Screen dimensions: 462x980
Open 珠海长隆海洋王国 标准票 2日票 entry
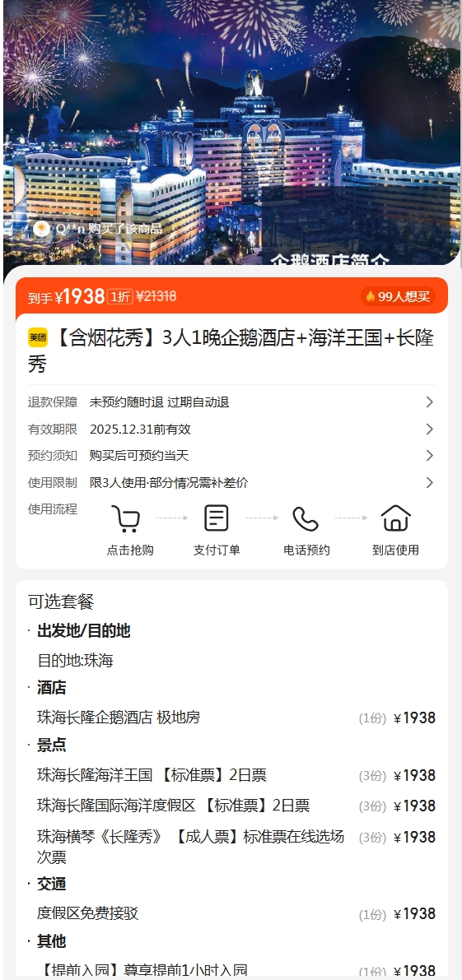[x=236, y=775]
